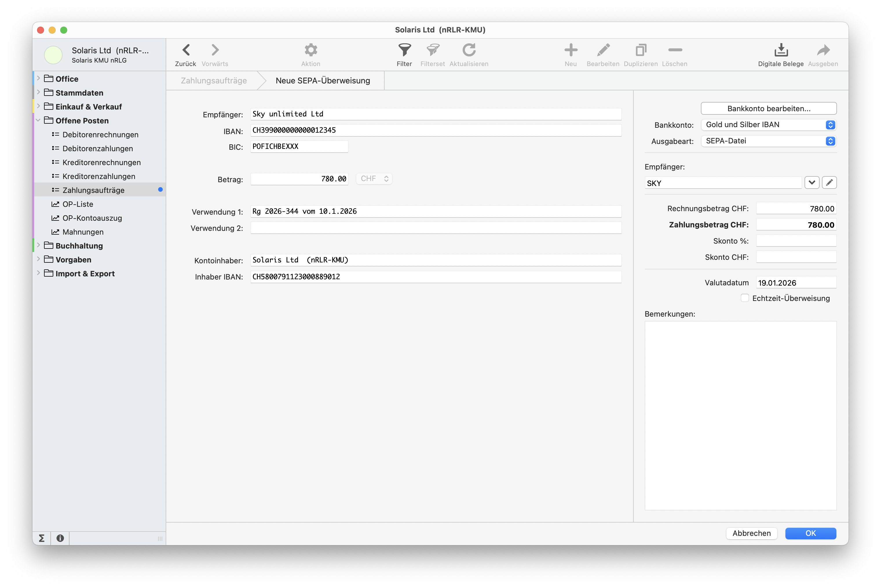The height and width of the screenshot is (588, 881).
Task: Click the sigma sum icon in sidebar footer
Action: [x=42, y=538]
